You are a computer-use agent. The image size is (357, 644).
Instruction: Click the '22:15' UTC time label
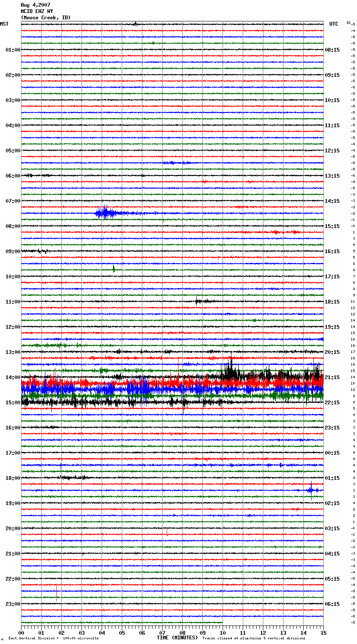point(332,403)
